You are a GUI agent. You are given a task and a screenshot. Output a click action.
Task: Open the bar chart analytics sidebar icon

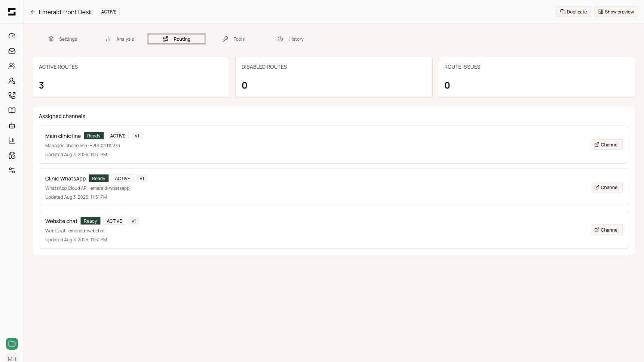coord(12,140)
